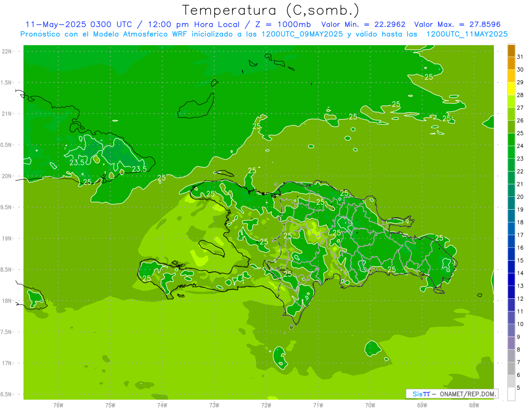Click the "Valor Min. = 22.2962" value

click(364, 24)
